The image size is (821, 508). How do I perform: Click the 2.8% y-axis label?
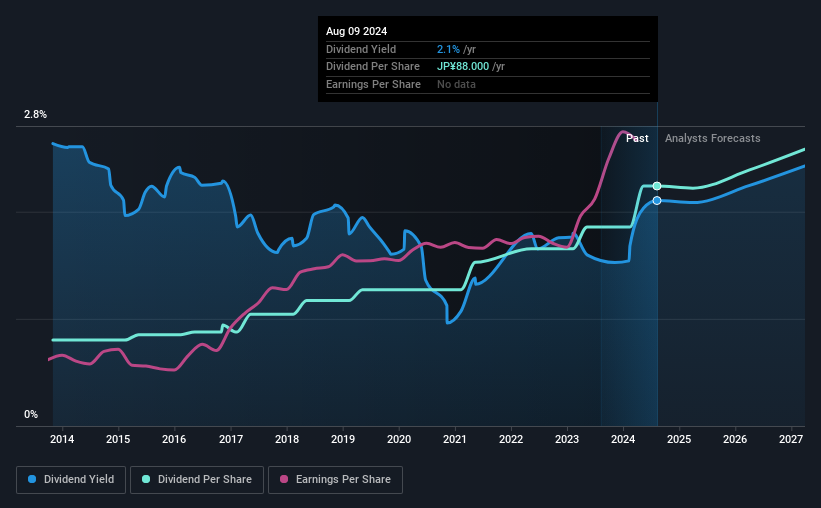[x=35, y=115]
